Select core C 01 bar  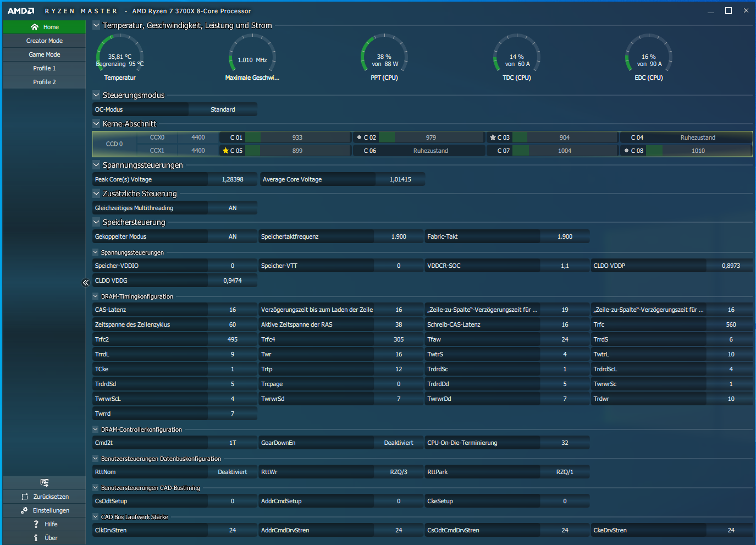pos(297,137)
